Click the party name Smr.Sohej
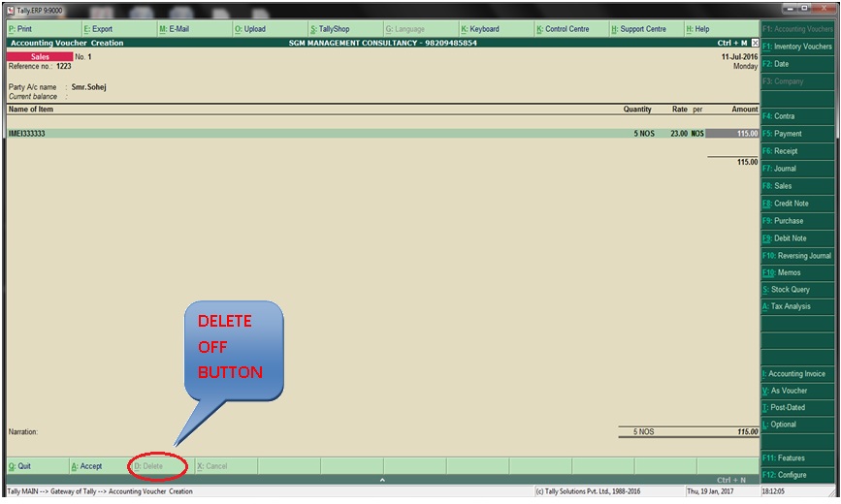Viewport: 841px width, 504px height. click(x=88, y=87)
